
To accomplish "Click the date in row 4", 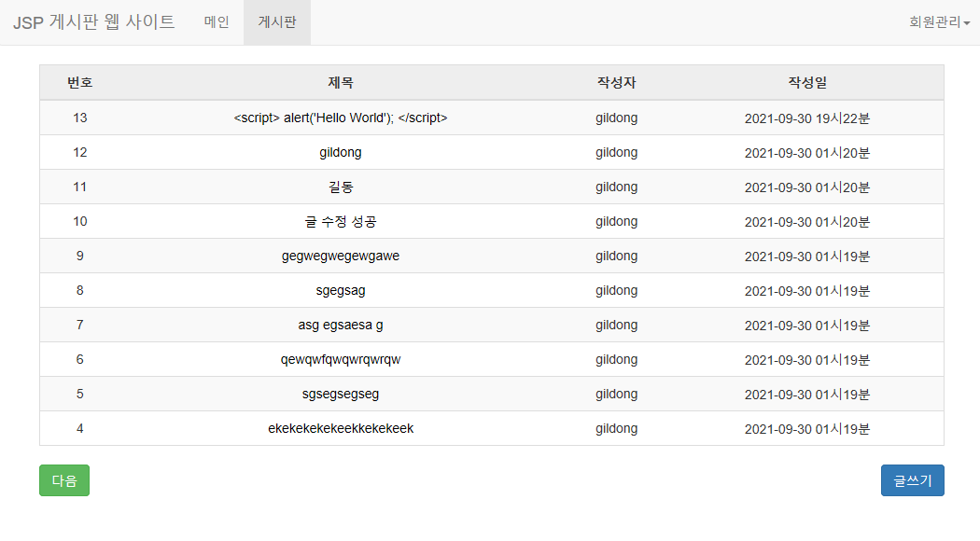I will tap(807, 429).
